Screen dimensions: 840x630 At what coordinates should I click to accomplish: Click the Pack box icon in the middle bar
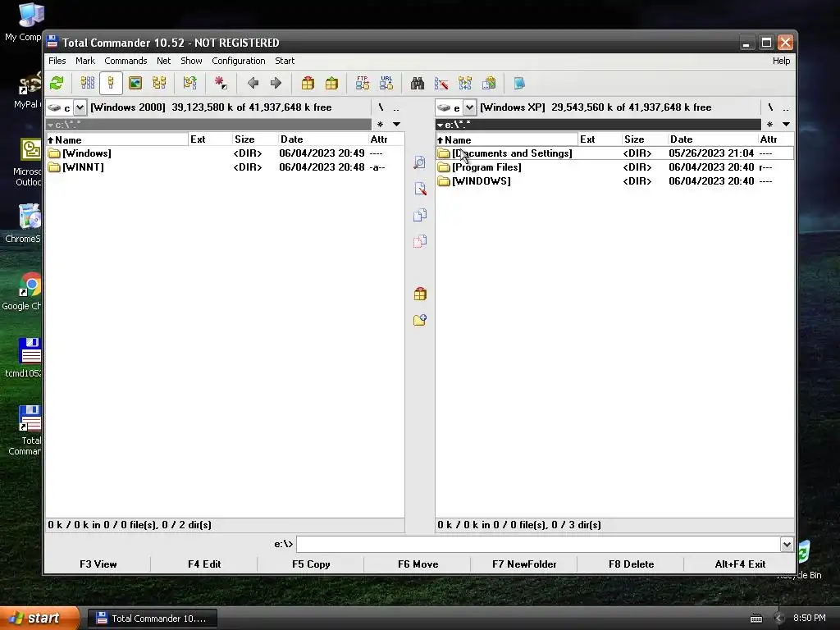420,294
